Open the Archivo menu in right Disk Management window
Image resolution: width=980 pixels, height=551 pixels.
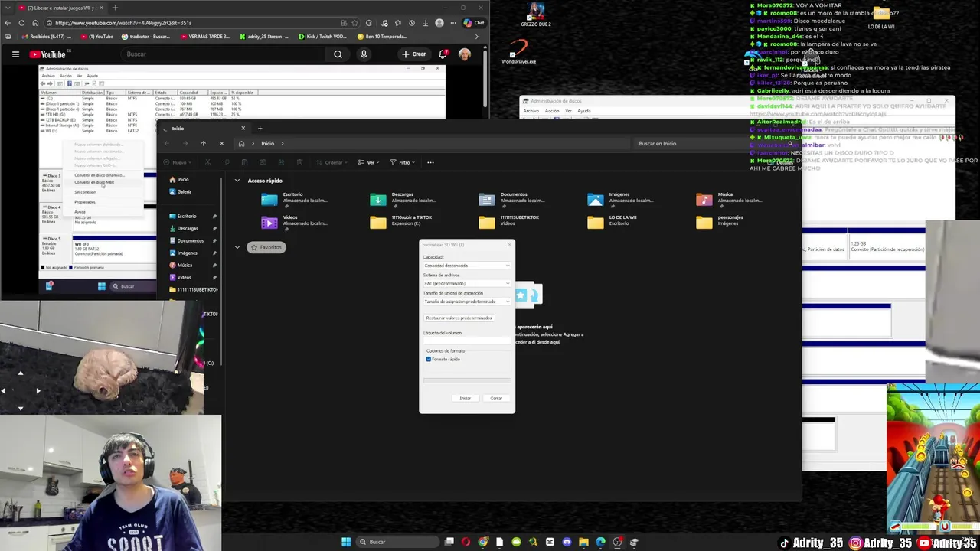[x=531, y=111]
